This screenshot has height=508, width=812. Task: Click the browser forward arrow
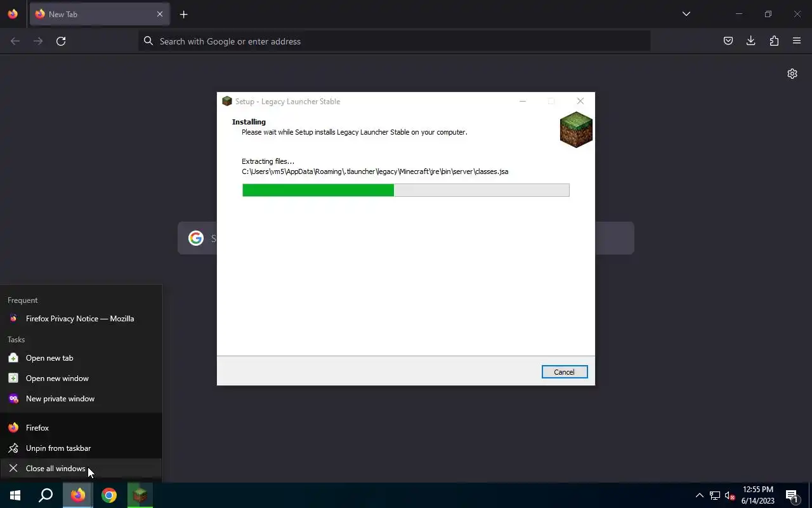tap(38, 41)
